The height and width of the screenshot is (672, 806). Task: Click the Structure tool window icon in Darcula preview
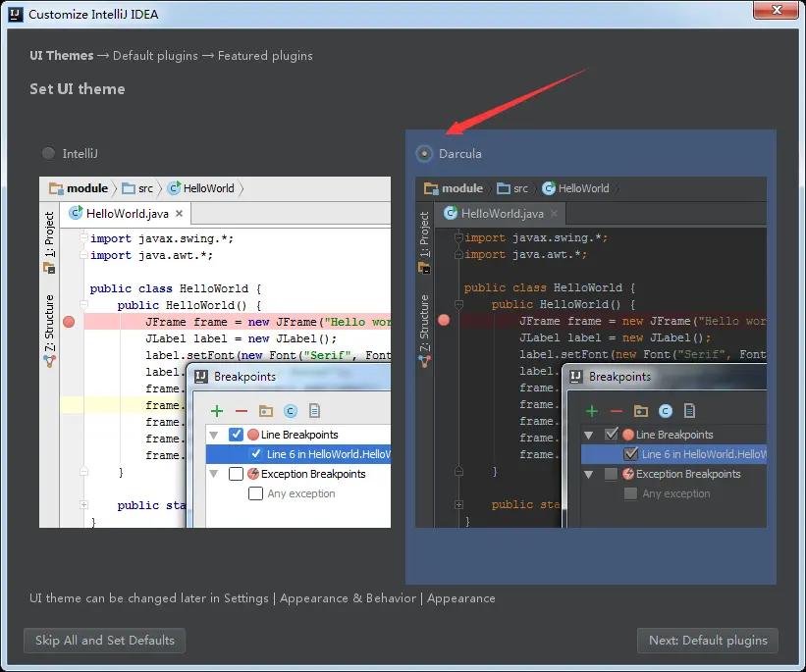[424, 362]
